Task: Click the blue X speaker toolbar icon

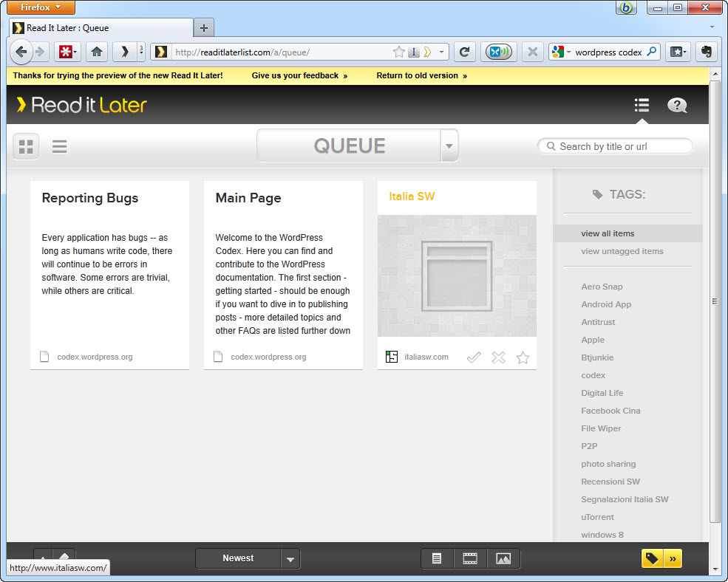Action: click(499, 52)
